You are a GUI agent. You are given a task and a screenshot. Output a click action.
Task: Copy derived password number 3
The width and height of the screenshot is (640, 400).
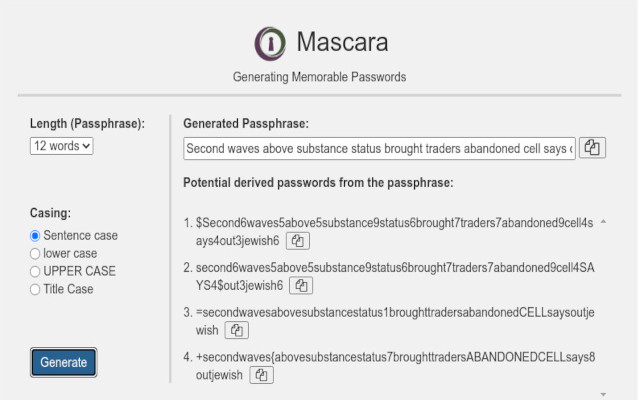pos(236,329)
